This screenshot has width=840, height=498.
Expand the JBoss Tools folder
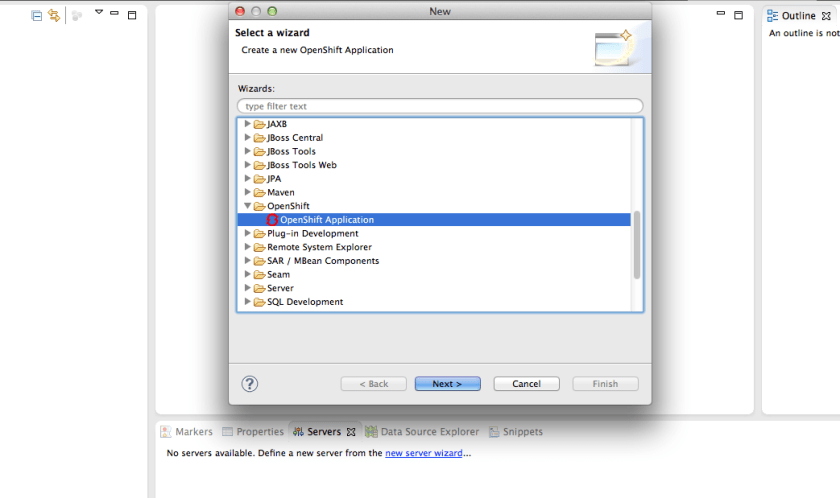248,152
